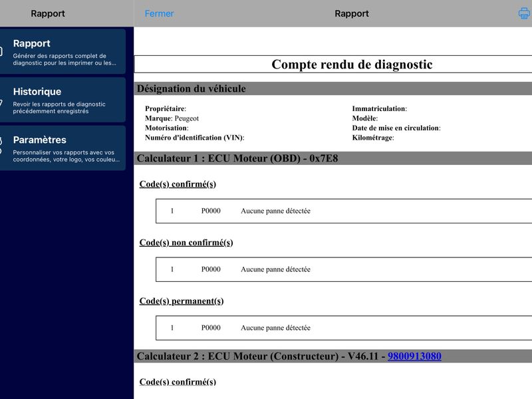Click the Marque: Peugeot field
Screen dimensions: 532x399
(172, 118)
